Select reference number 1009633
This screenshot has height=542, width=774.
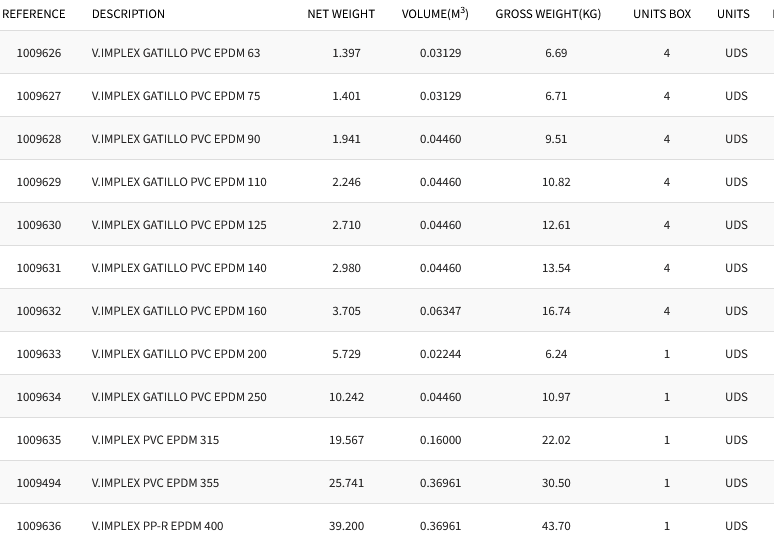[39, 354]
